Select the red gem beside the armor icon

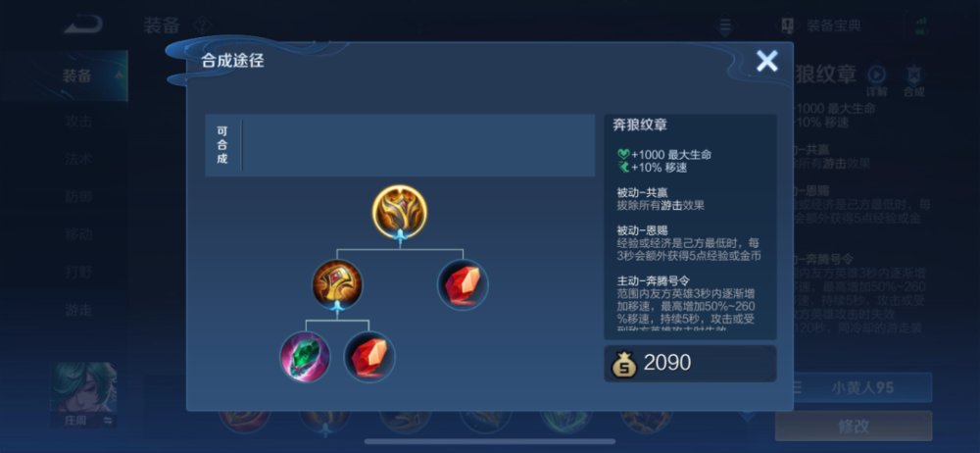click(x=463, y=284)
